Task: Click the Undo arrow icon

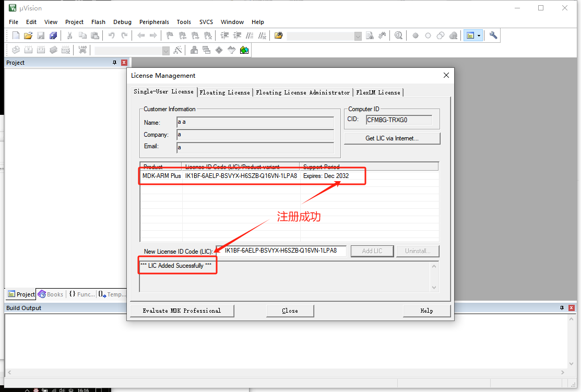Action: (x=112, y=35)
